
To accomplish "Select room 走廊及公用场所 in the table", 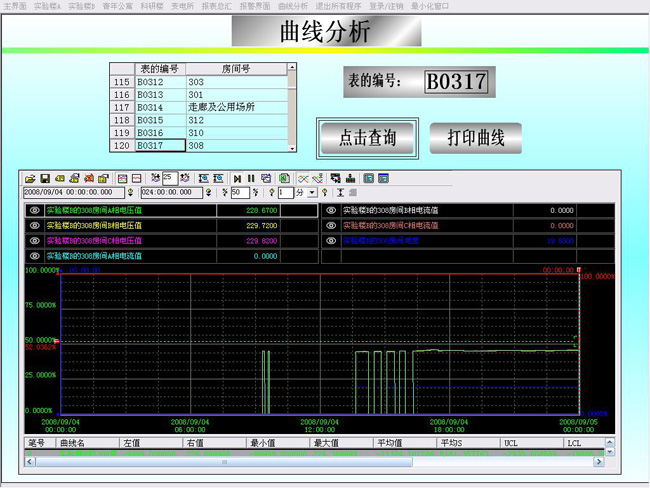I will coord(237,107).
